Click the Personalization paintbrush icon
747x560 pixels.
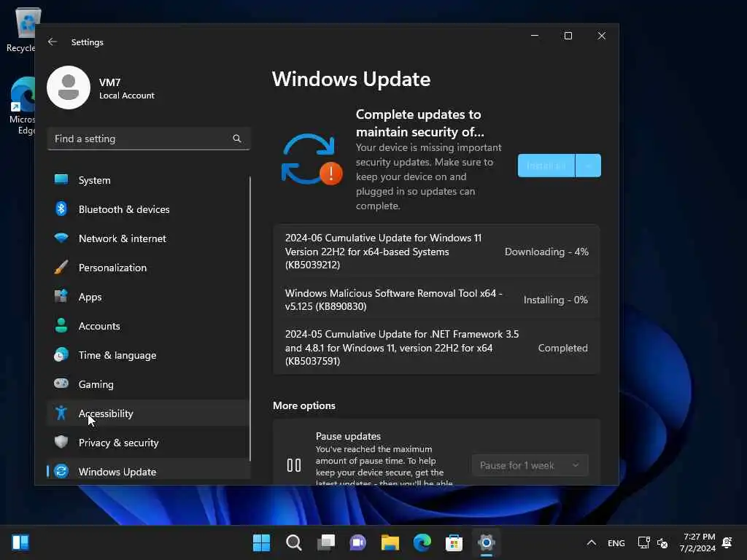61,267
